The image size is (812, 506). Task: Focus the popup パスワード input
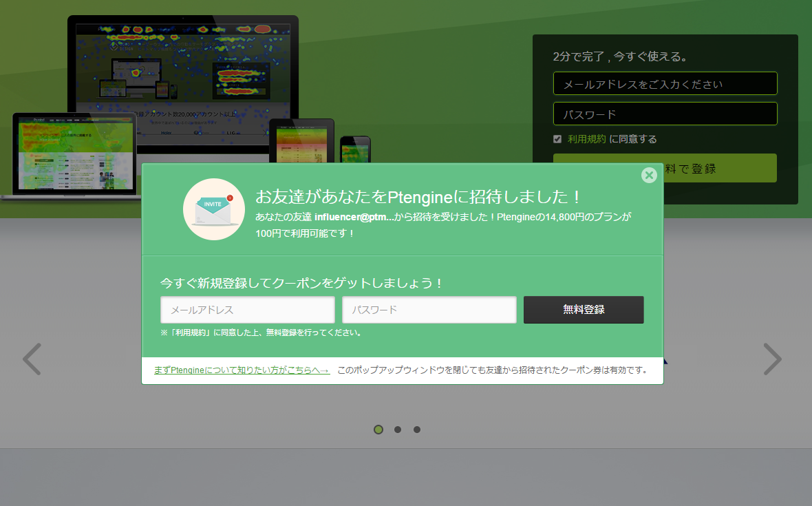[x=429, y=310]
